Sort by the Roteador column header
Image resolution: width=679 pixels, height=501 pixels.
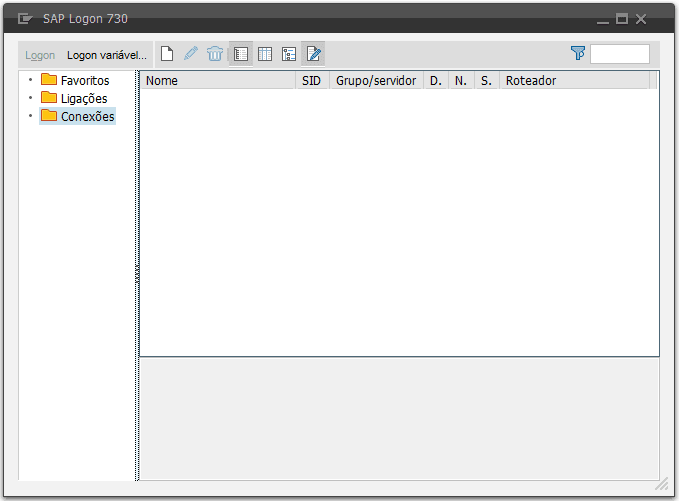(x=574, y=81)
